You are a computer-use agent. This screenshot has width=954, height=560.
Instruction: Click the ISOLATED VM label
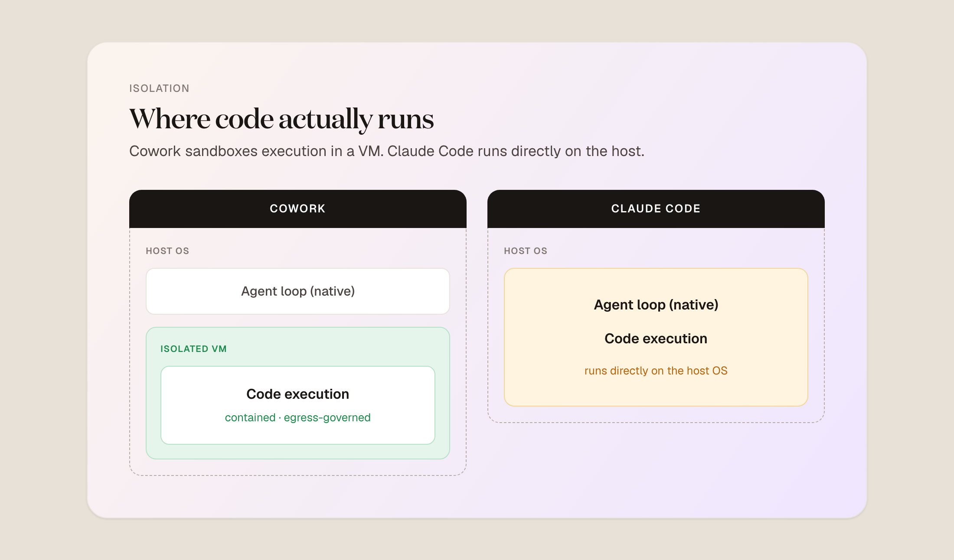coord(193,349)
